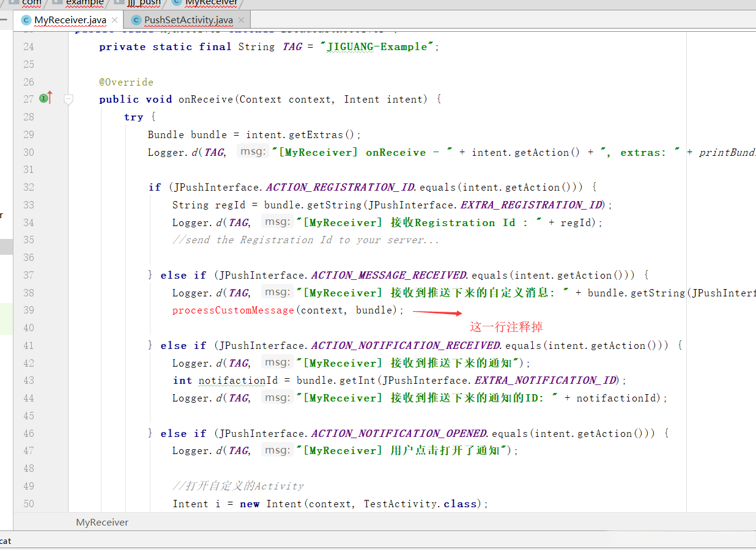
Task: Click the class icon on PushSetActivity.java tab
Action: click(136, 20)
